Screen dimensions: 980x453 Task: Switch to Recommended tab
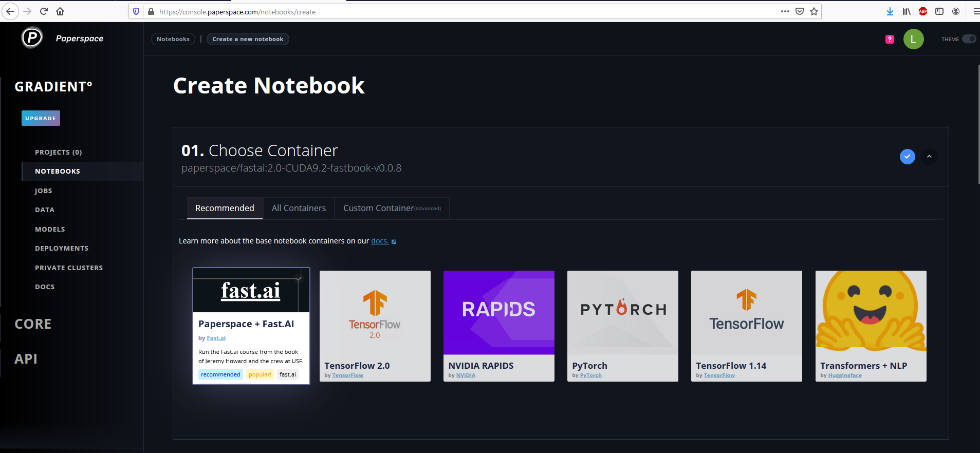(225, 208)
